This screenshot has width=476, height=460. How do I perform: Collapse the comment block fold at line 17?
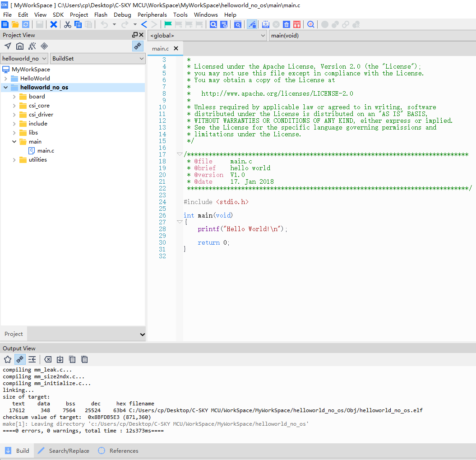180,154
